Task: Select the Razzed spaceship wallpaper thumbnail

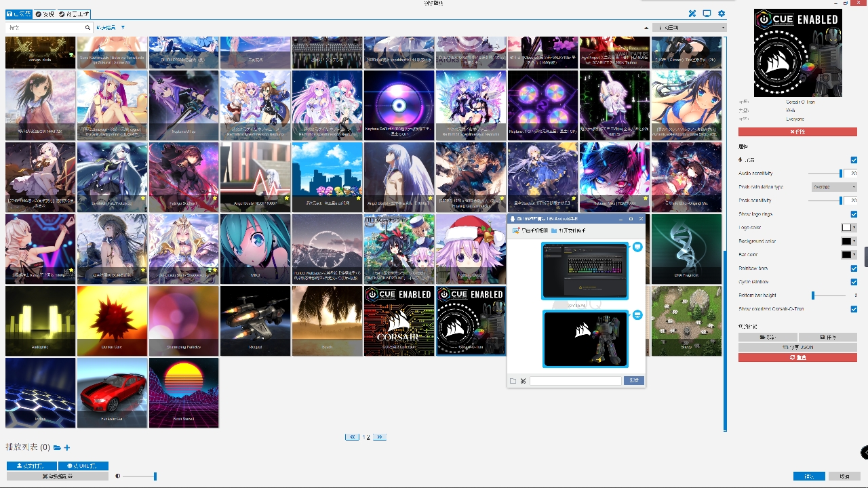Action: click(256, 321)
